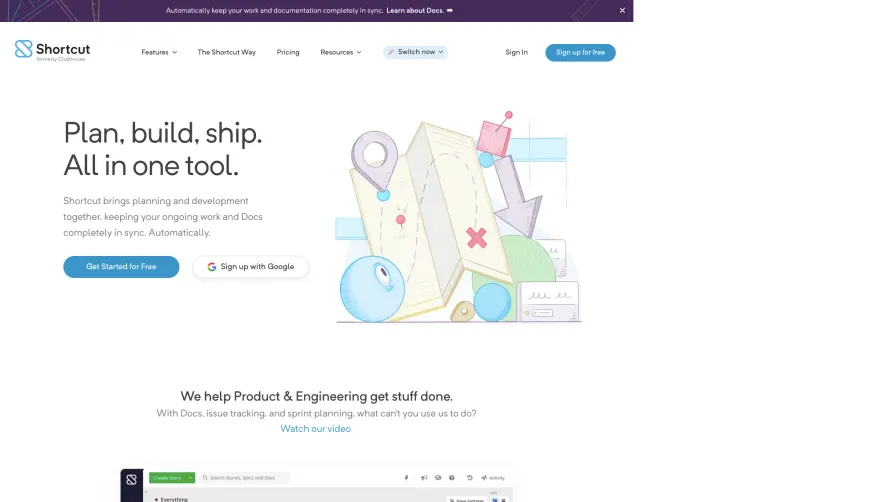
Task: Click the megaphone icon in preview toolbar
Action: coord(424,478)
